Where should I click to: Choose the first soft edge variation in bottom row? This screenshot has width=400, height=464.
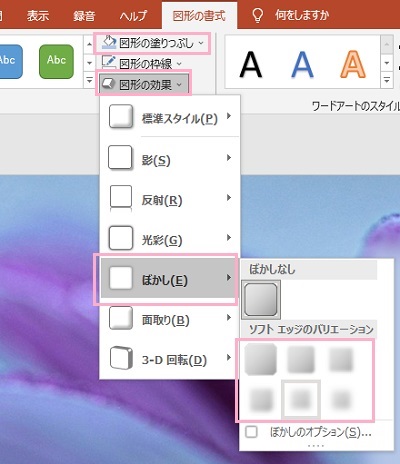[x=261, y=399]
